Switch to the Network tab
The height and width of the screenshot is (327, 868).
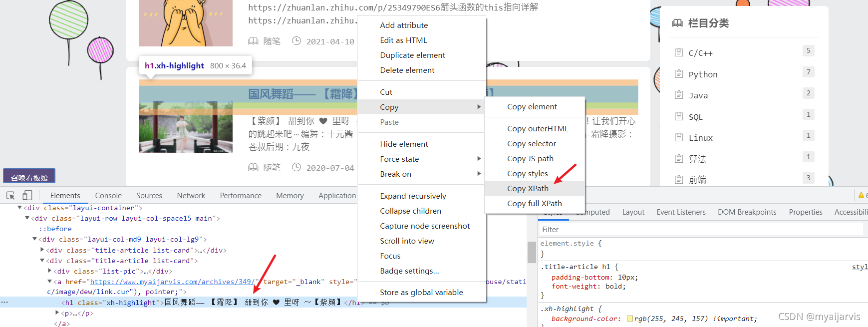point(191,196)
